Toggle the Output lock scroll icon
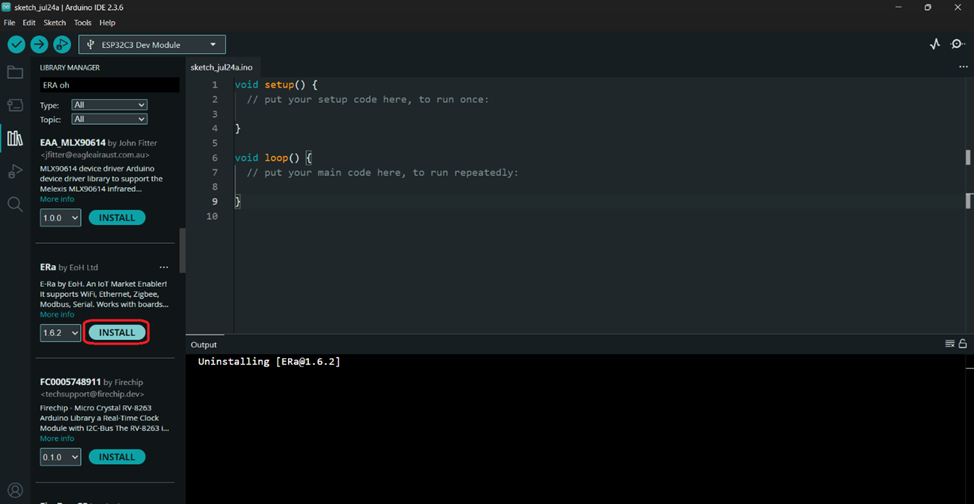974x504 pixels. click(x=962, y=344)
